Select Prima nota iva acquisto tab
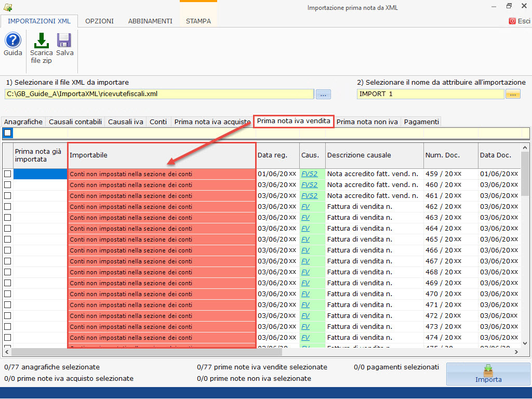The height and width of the screenshot is (399, 532). (x=212, y=122)
